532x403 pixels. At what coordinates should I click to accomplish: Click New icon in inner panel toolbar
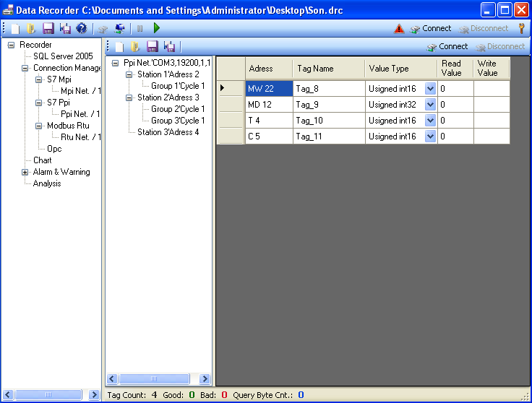(x=119, y=46)
